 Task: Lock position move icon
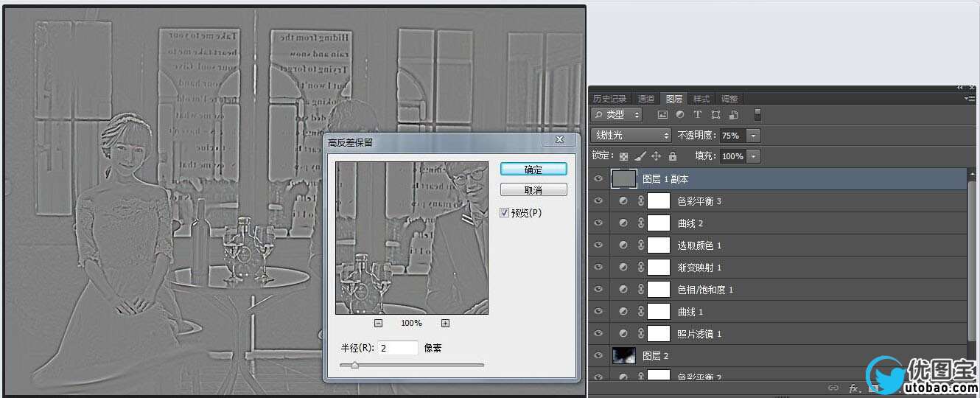click(x=657, y=156)
